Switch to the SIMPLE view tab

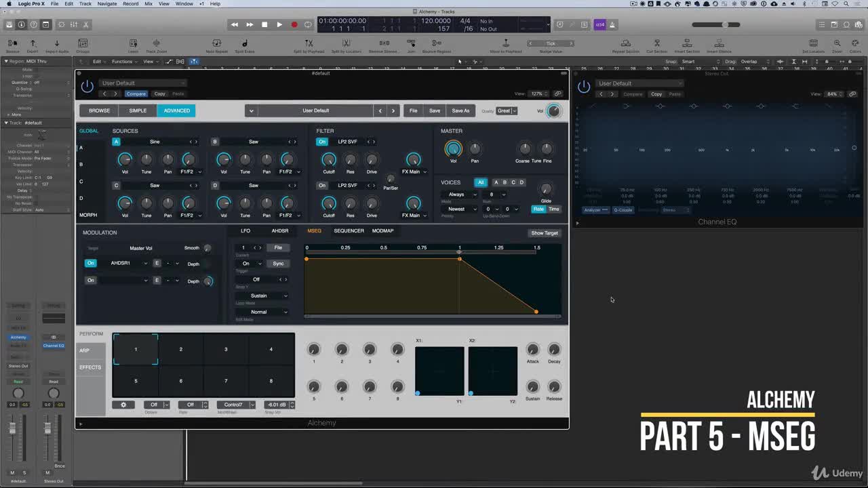[x=138, y=110]
